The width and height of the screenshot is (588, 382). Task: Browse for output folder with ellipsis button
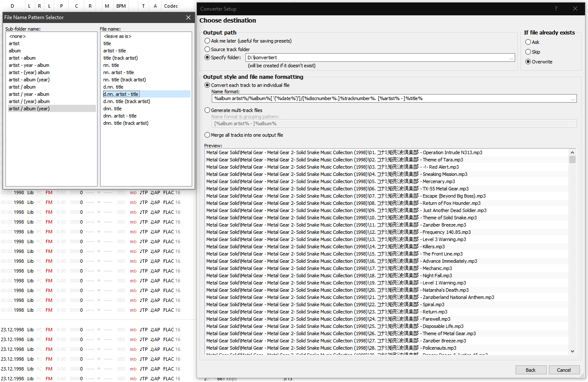pos(511,57)
